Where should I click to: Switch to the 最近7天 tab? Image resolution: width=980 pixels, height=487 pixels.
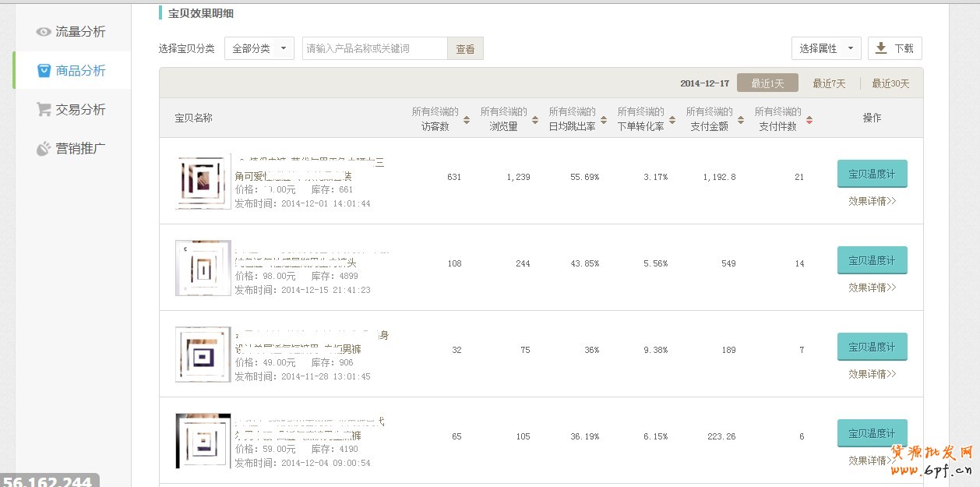(x=829, y=83)
